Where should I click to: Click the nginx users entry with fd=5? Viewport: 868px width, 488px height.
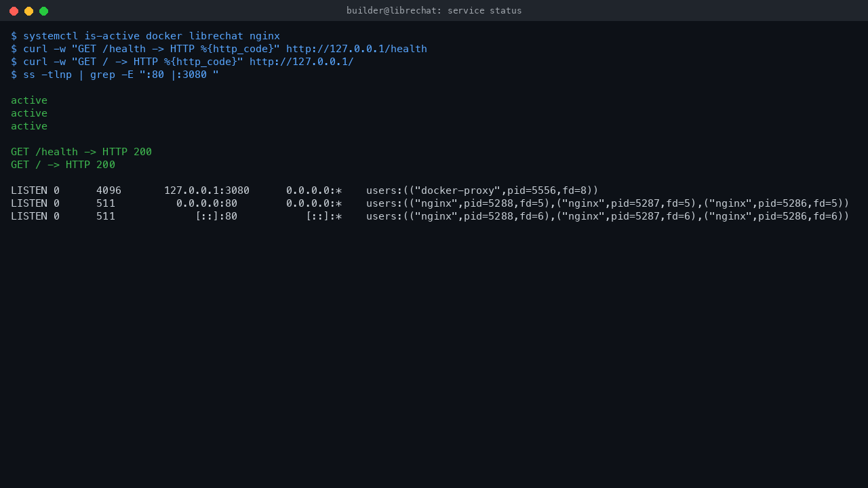(x=608, y=203)
